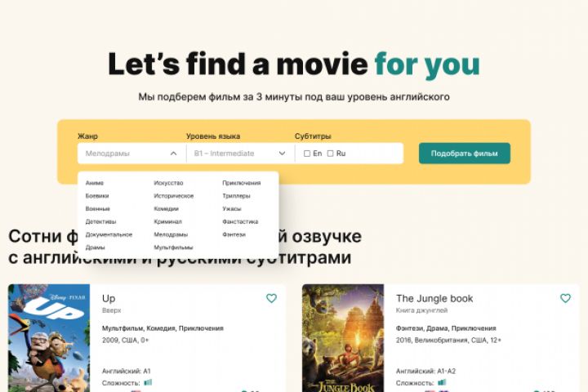Viewport: 588px width, 392px height.
Task: Collapse the Жанр dropdown chevron
Action: [x=173, y=154]
